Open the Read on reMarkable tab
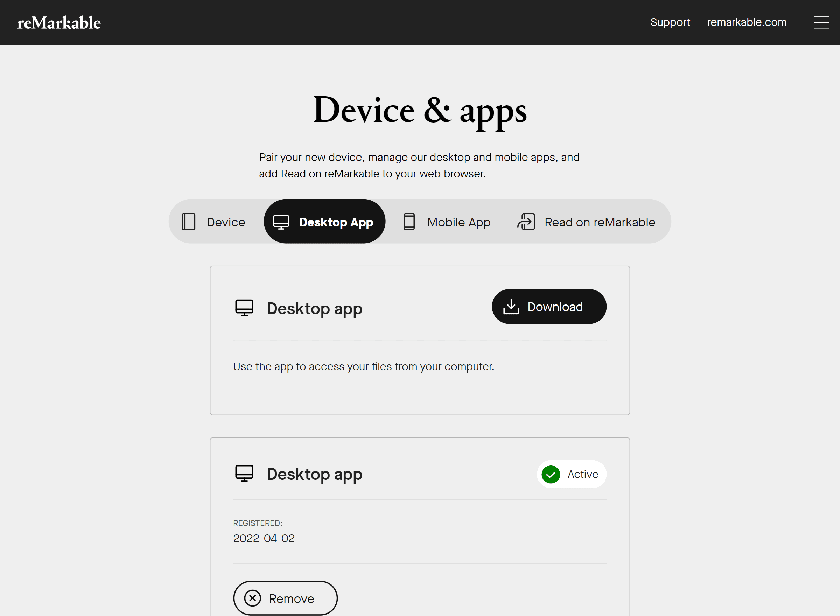 tap(586, 222)
